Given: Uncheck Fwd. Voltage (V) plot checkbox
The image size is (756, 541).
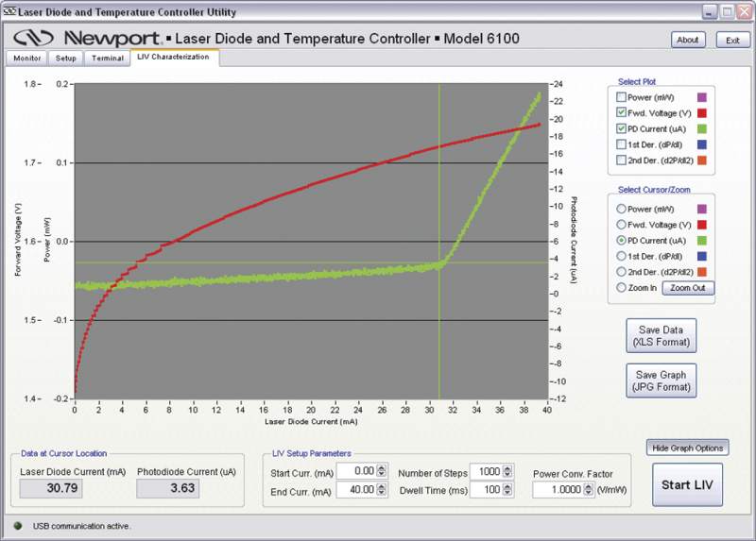Looking at the screenshot, I should 621,112.
